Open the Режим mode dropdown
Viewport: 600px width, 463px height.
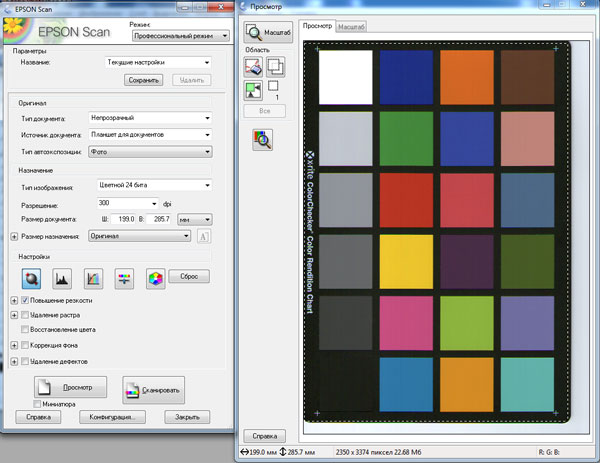[x=180, y=36]
